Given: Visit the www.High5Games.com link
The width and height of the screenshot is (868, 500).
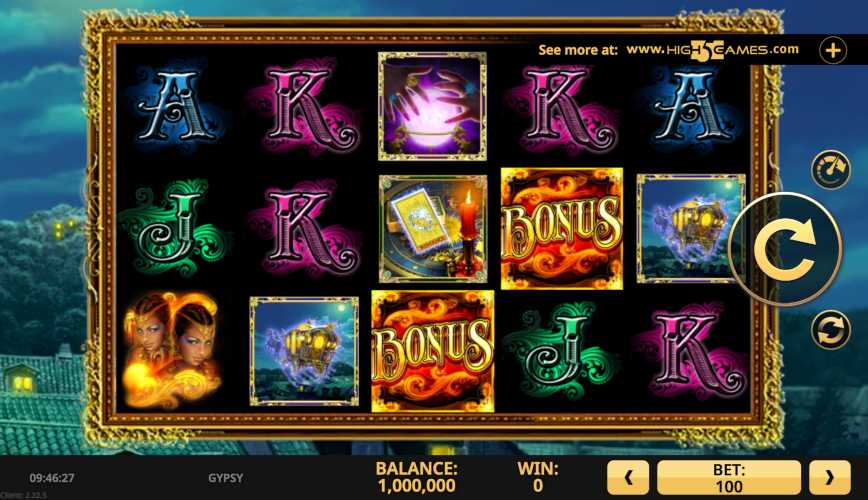Looking at the screenshot, I should 712,50.
